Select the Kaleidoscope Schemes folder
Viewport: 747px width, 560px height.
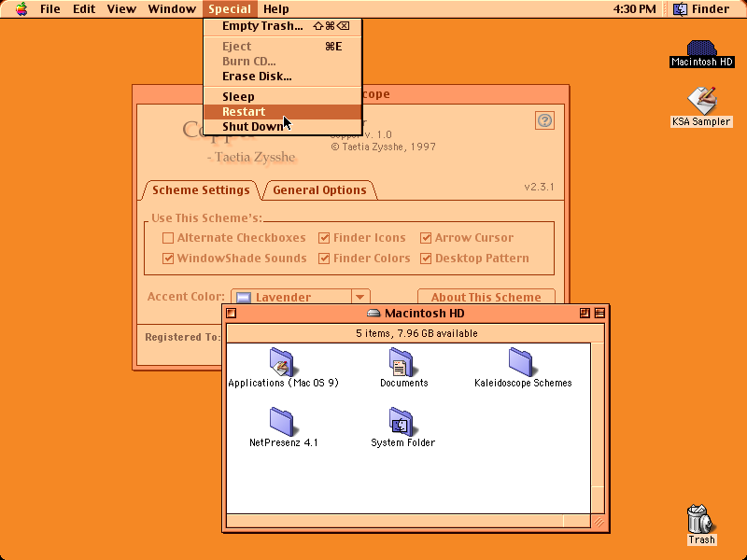(521, 361)
